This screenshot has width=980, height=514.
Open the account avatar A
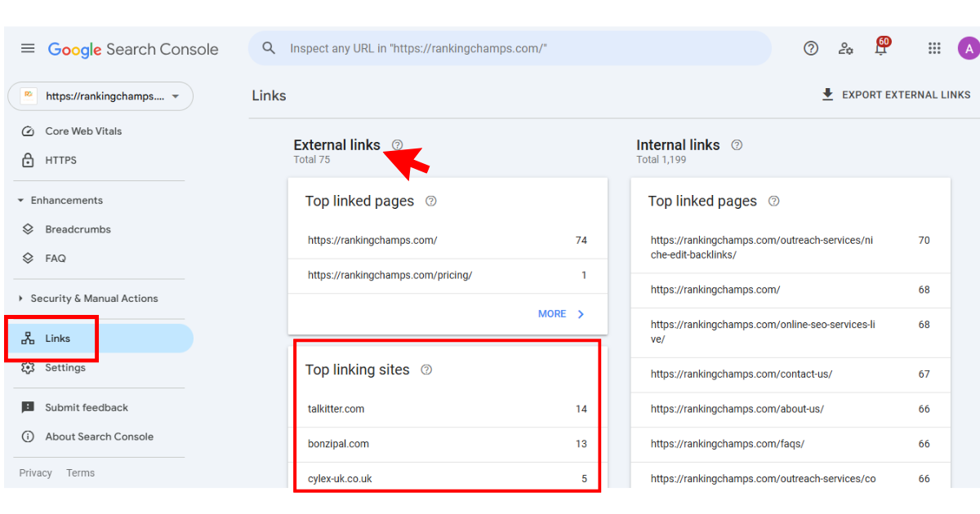969,48
